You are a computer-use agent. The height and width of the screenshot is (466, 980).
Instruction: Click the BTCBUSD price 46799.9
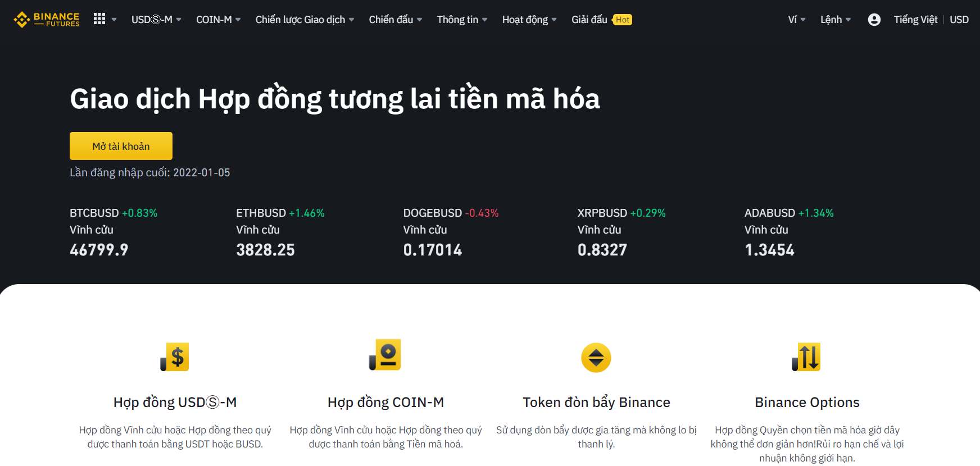click(99, 250)
